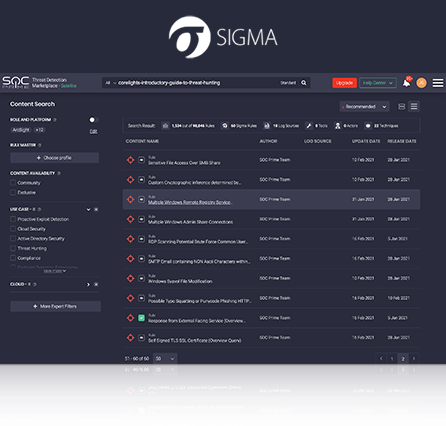This screenshot has width=446, height=426.
Task: Sort by Content Name column header
Action: pyautogui.click(x=142, y=141)
